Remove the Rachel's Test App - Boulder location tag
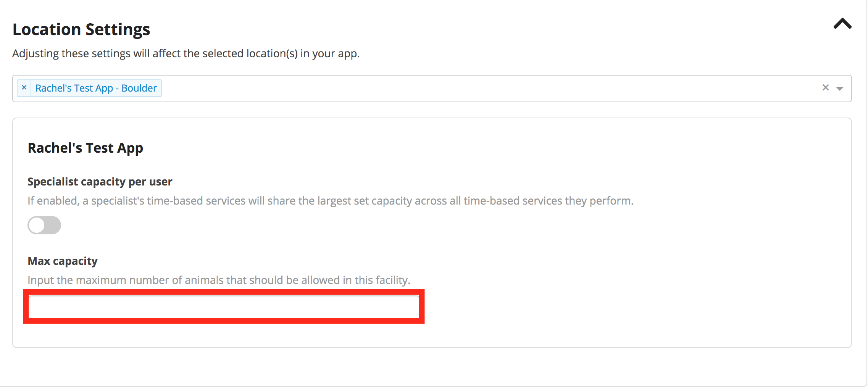This screenshot has height=387, width=868. coord(24,88)
